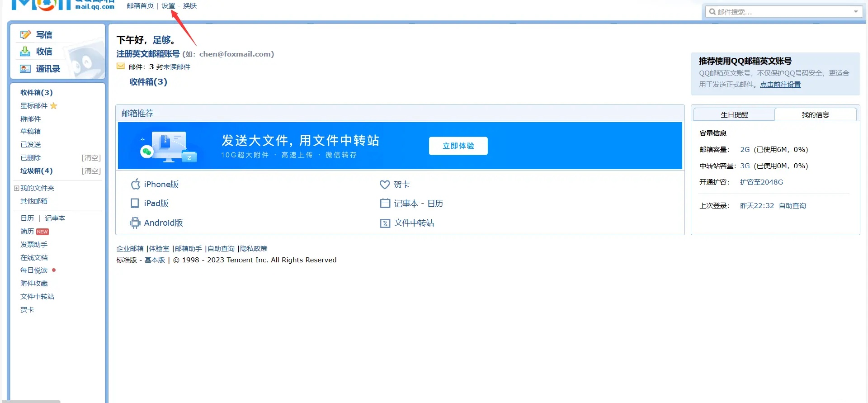Viewport: 868px width, 403px height.
Task: Click the 文件中转站 icon in recommendations
Action: [x=385, y=223]
